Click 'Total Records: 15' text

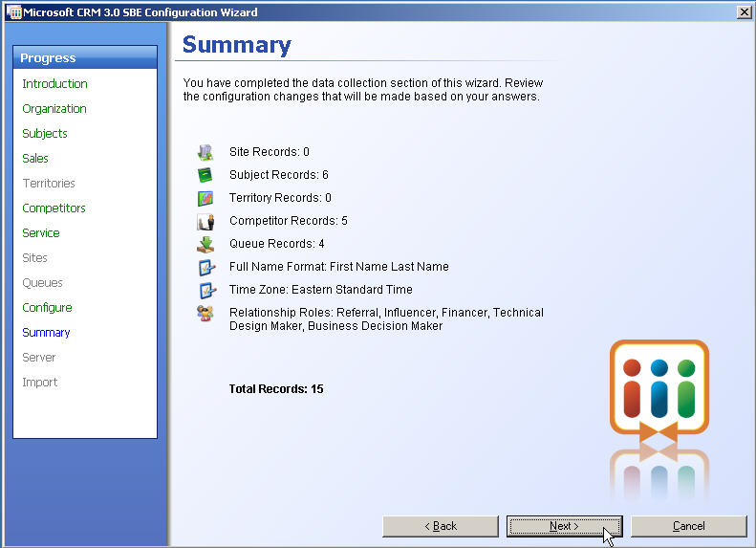[276, 389]
